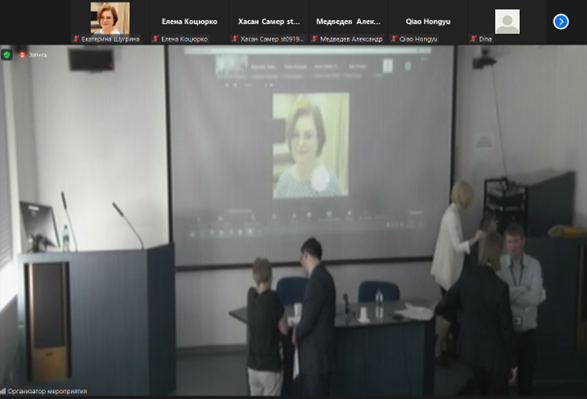
Task: Click the red recording indicator icon
Action: tap(22, 55)
